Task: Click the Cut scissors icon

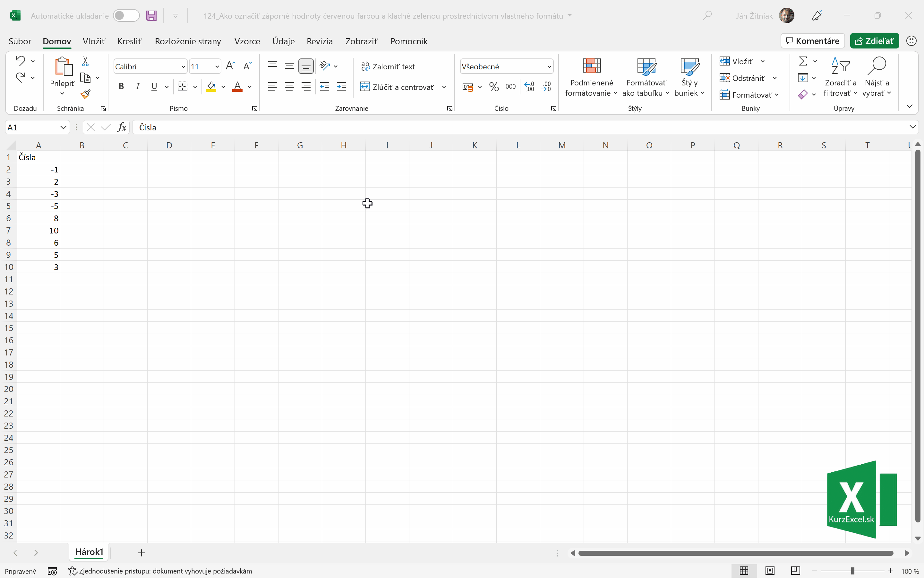Action: (85, 61)
